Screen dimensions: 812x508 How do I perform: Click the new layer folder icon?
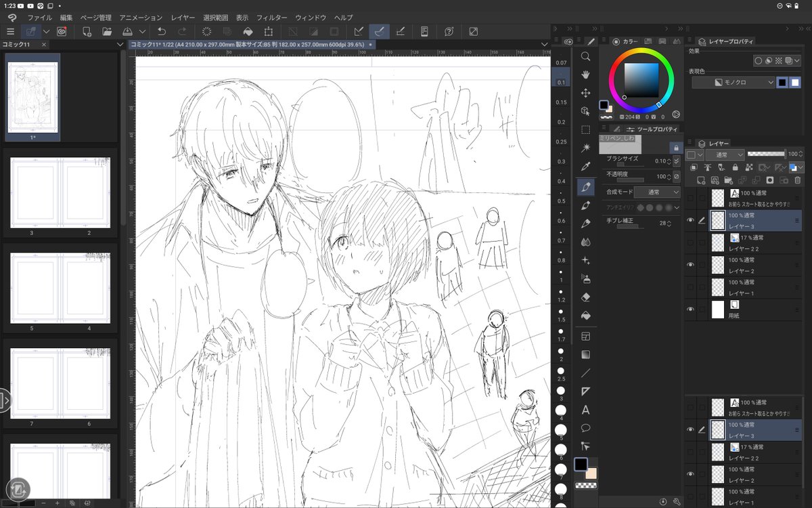click(x=727, y=181)
